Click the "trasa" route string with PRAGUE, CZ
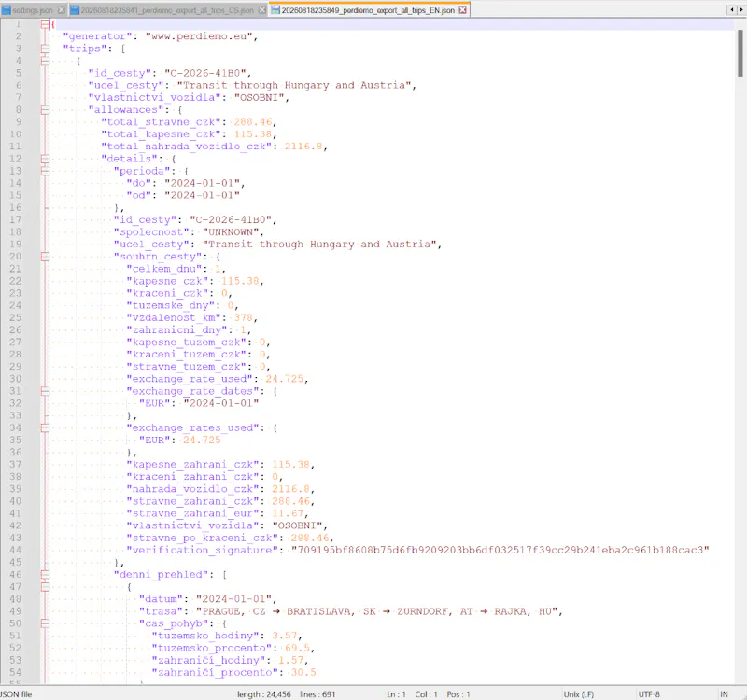The width and height of the screenshot is (747, 700). [x=376, y=611]
